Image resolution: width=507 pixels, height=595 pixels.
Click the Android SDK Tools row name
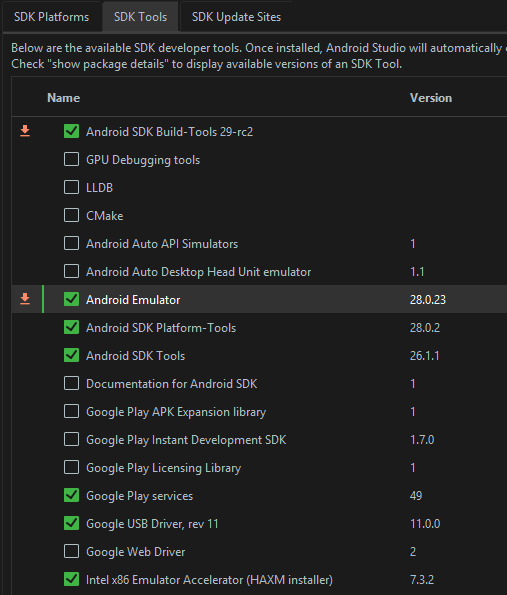pyautogui.click(x=135, y=356)
